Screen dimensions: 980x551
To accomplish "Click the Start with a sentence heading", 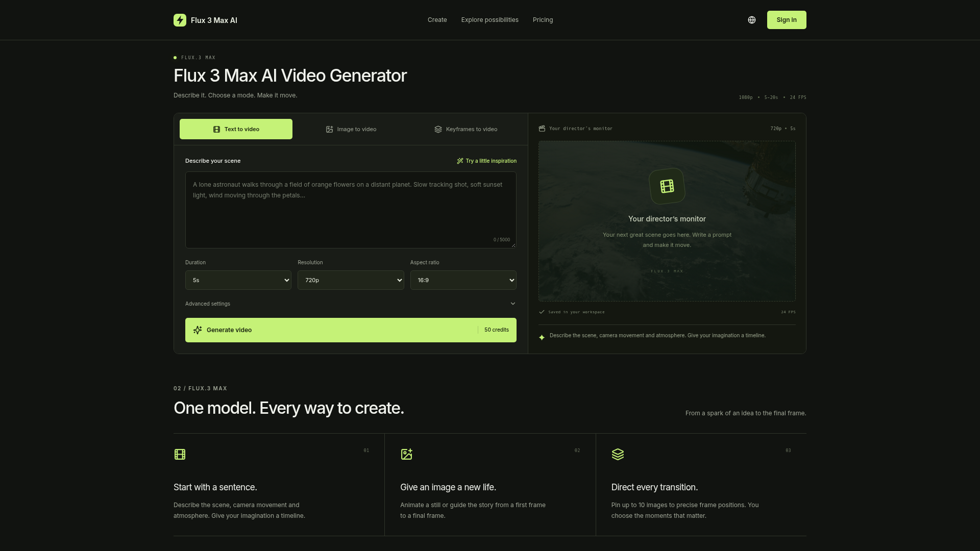I will pyautogui.click(x=215, y=487).
